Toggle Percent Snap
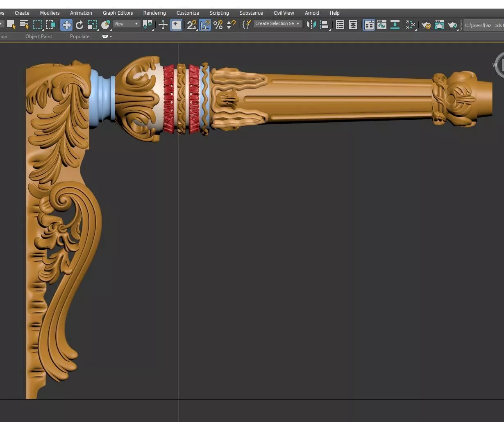504x422 pixels. (218, 25)
